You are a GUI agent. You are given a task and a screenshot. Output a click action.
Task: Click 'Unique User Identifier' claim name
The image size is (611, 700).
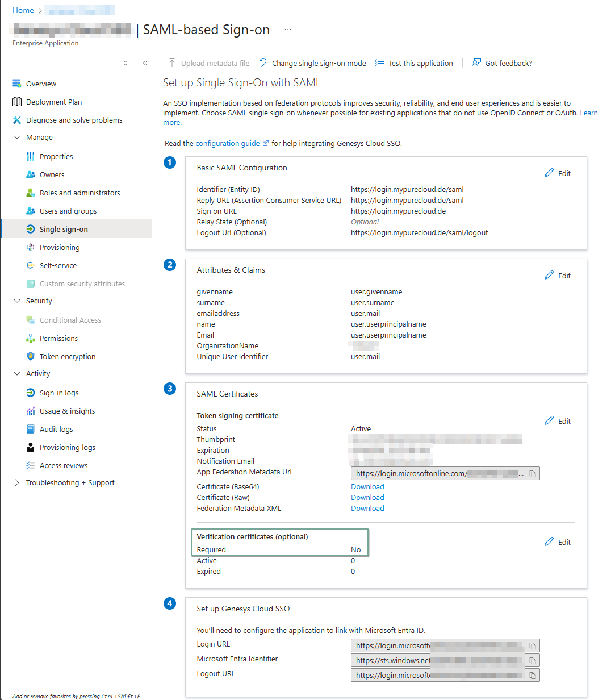(x=232, y=356)
